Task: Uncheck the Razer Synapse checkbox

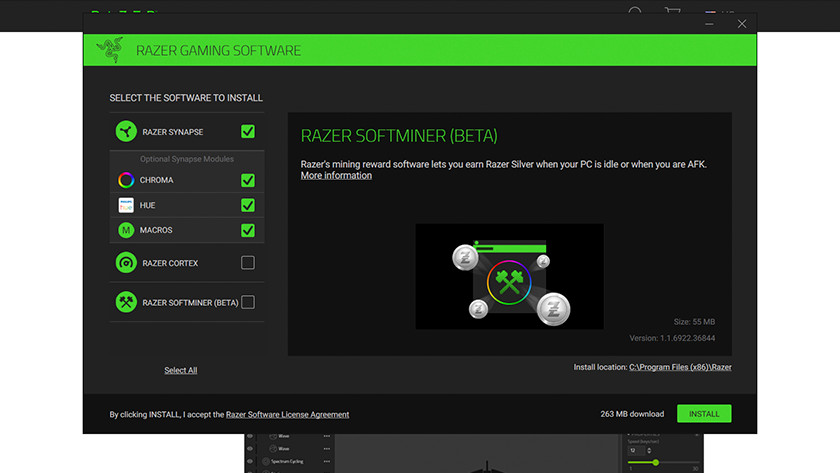Action: coord(248,132)
